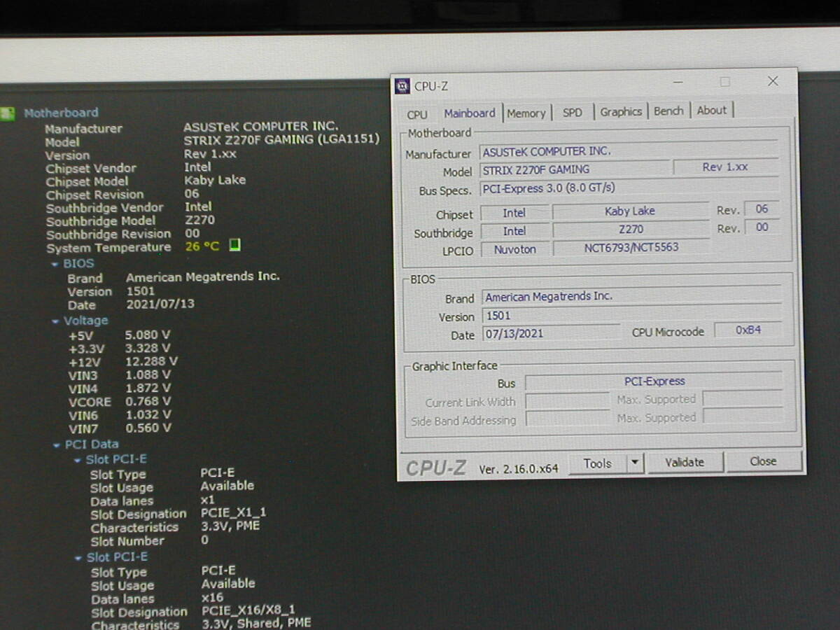Click the southbridge Rev. 00 field
This screenshot has width=840, height=630.
click(762, 227)
